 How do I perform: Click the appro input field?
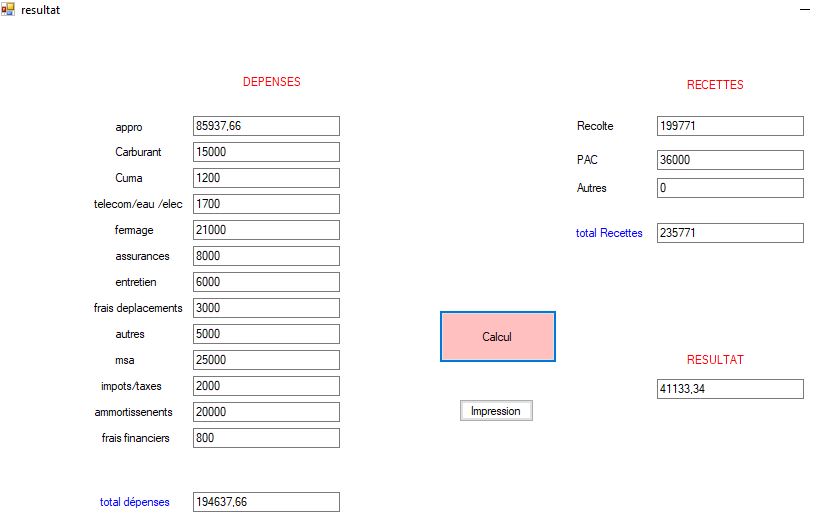pos(266,126)
